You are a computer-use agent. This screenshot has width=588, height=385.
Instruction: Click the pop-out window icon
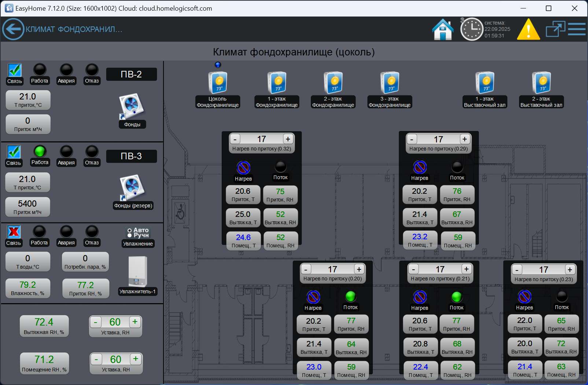[x=555, y=29]
